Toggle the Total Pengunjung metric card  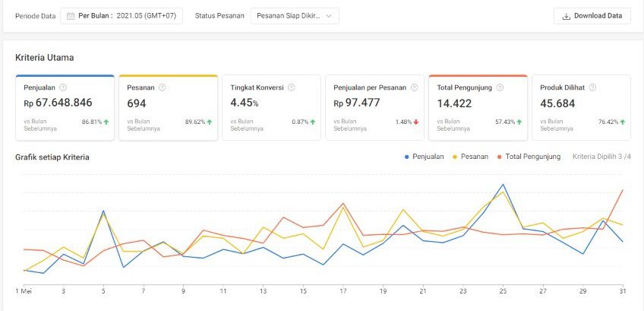pos(478,108)
